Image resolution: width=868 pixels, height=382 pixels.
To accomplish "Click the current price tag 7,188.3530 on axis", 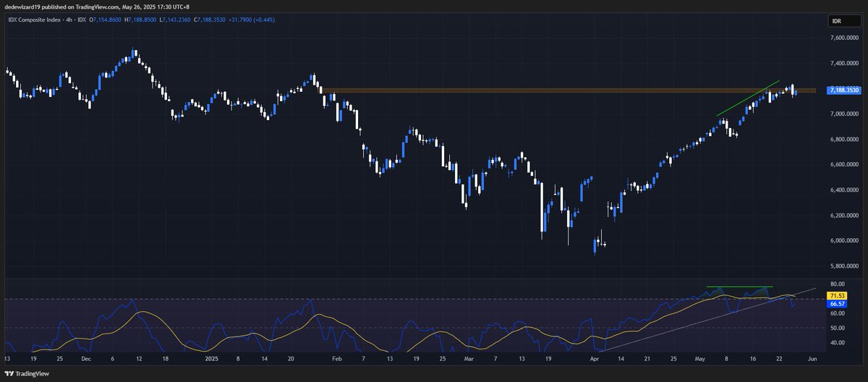I will (843, 90).
